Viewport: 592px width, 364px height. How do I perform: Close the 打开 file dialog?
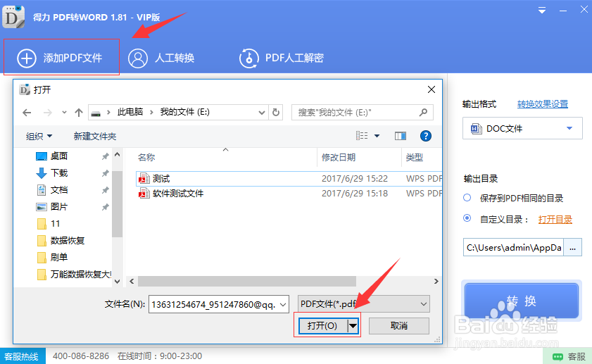click(x=432, y=89)
